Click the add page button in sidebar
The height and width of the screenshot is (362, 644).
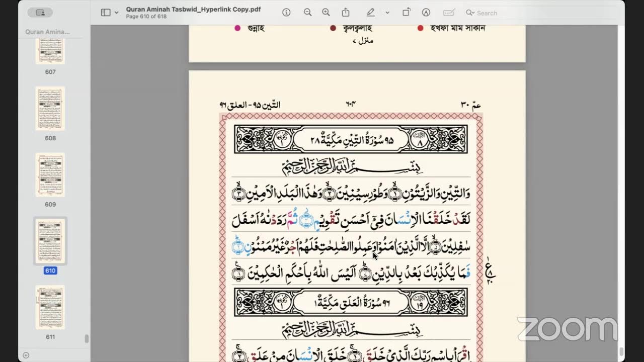(26, 355)
